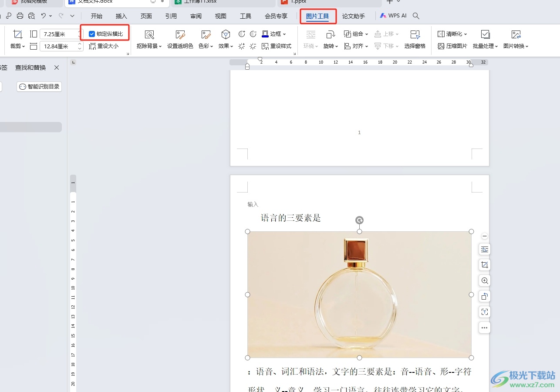Open the 论文助手 thesis assistant tab

coord(354,16)
